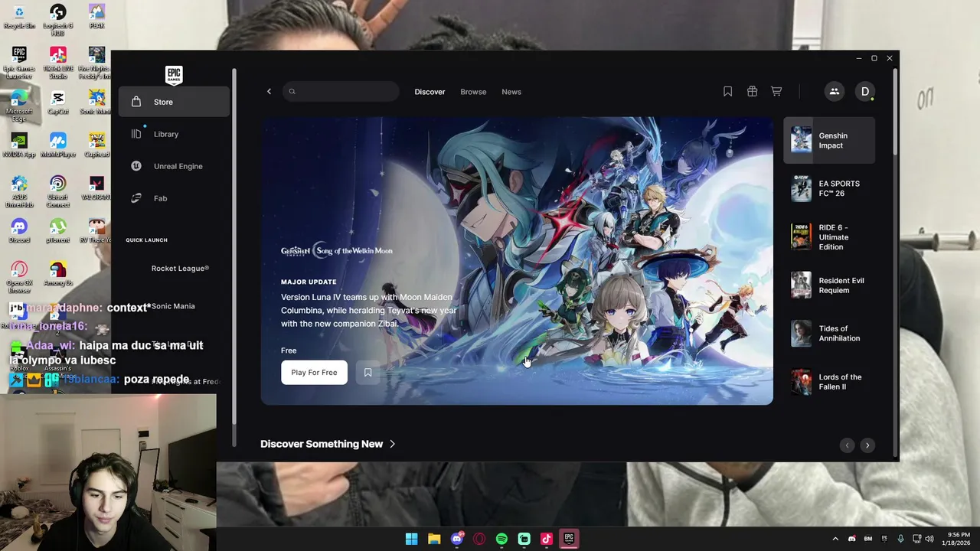980x551 pixels.
Task: Open the volume control in system tray
Action: point(929,539)
